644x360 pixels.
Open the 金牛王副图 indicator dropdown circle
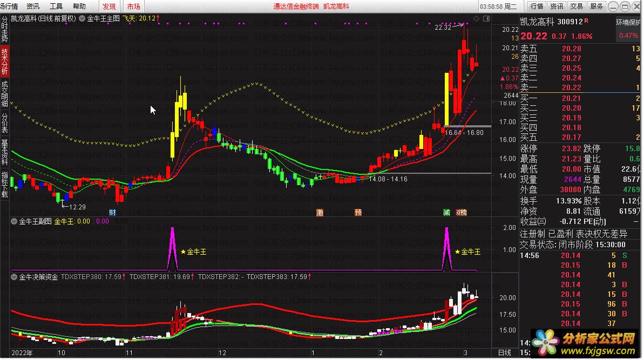pyautogui.click(x=14, y=221)
